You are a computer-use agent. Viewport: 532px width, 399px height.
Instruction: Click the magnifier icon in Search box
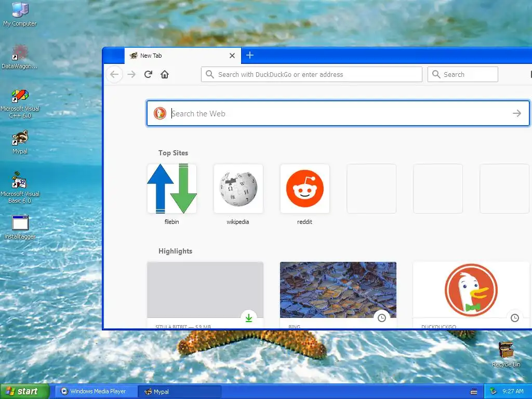pos(436,74)
